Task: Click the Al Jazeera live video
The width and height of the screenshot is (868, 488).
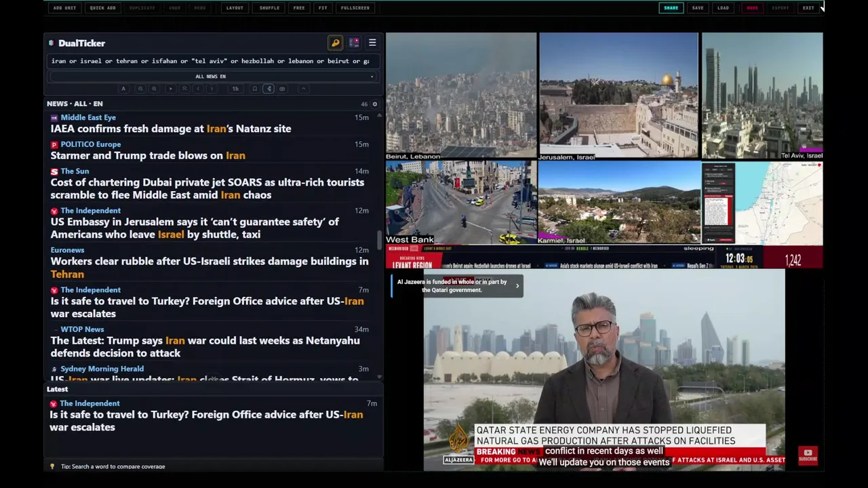Action: point(604,369)
